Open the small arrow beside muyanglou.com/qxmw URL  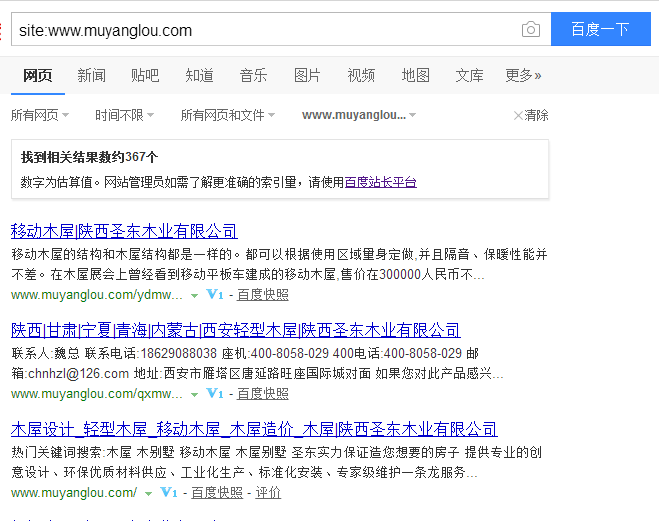(x=195, y=395)
